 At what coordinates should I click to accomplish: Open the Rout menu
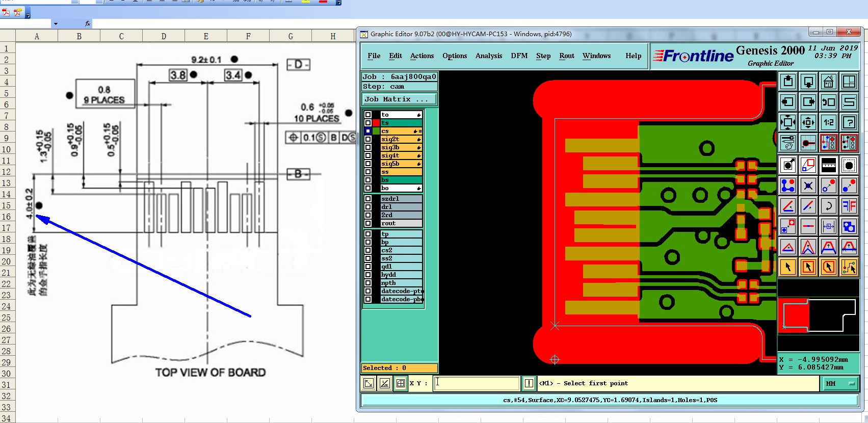[567, 56]
